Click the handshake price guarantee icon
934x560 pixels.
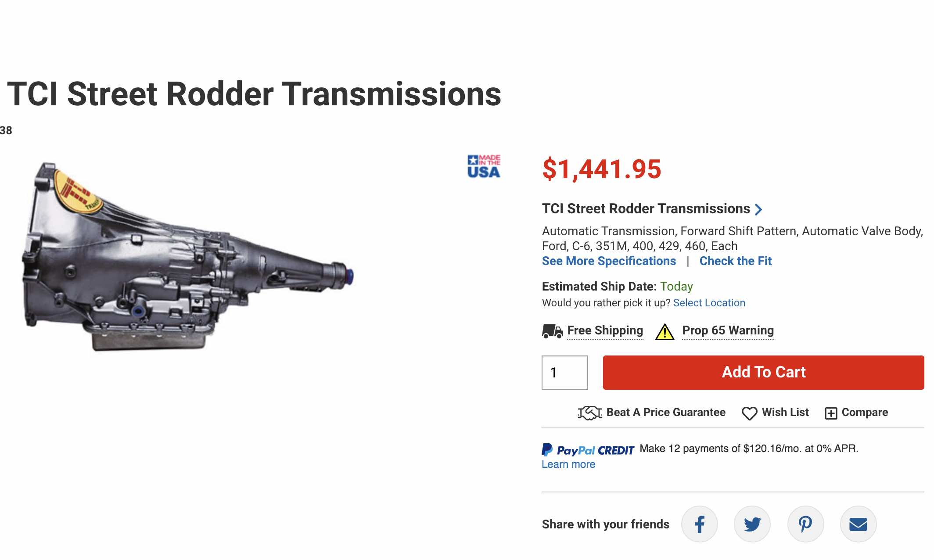coord(589,413)
